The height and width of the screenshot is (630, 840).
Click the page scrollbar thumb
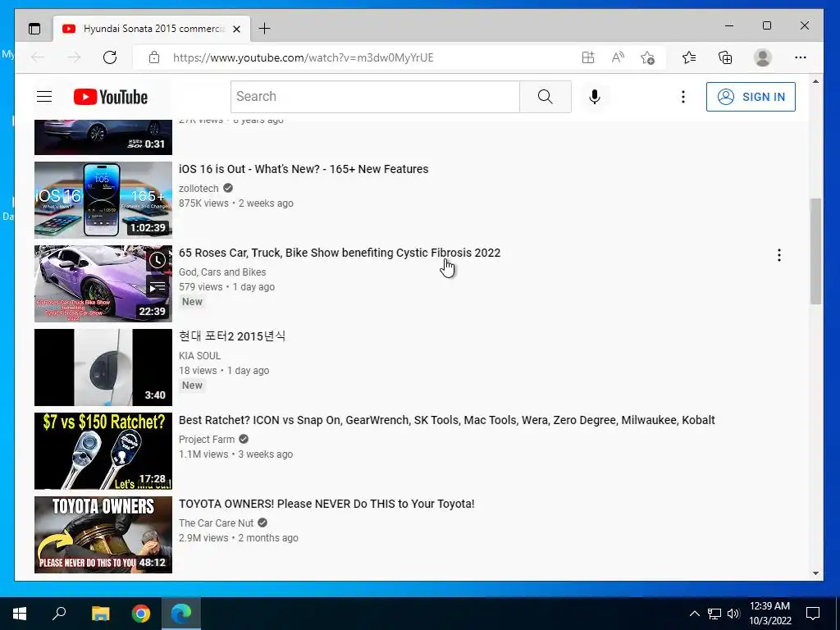click(x=815, y=251)
